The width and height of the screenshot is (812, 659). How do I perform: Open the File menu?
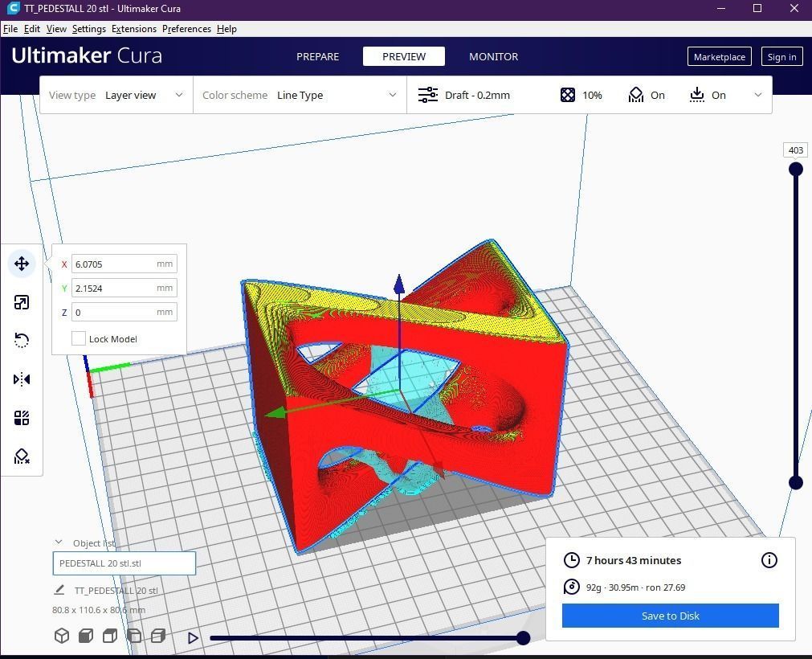pyautogui.click(x=10, y=29)
